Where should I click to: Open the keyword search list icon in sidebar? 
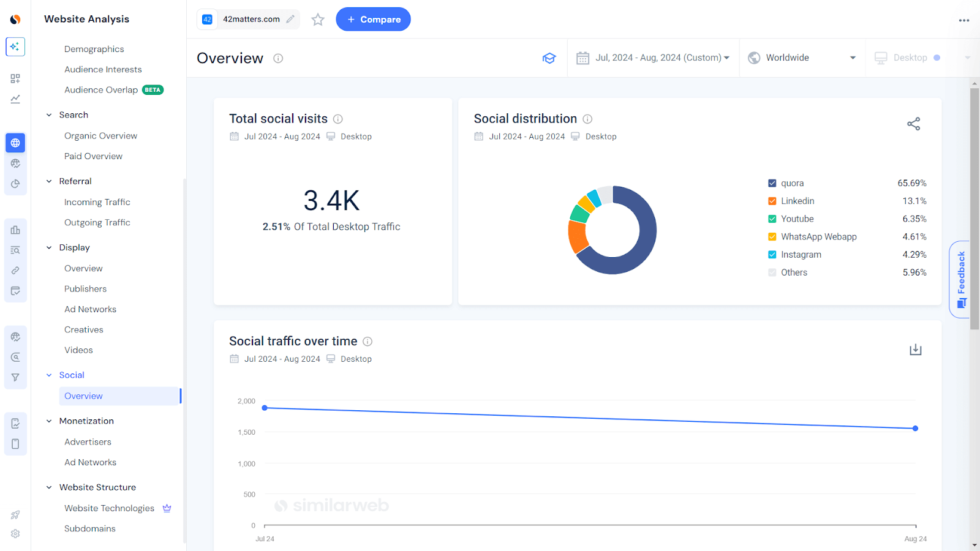point(15,250)
